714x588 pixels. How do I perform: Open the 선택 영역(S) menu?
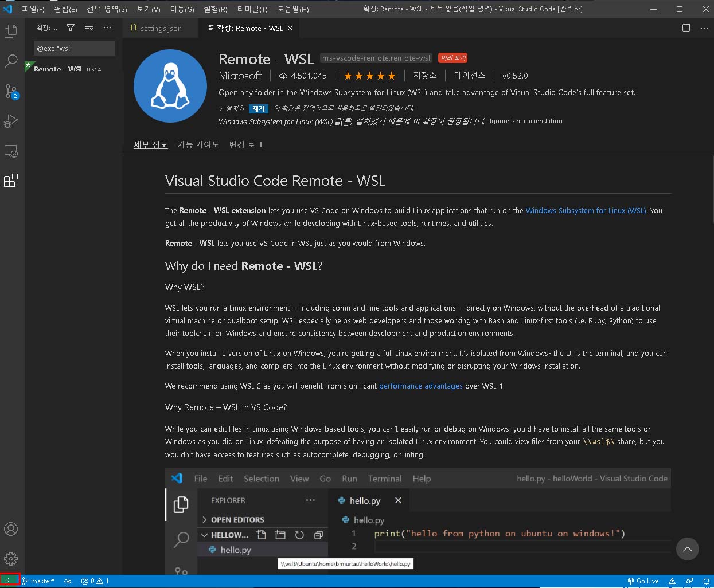pyautogui.click(x=107, y=9)
